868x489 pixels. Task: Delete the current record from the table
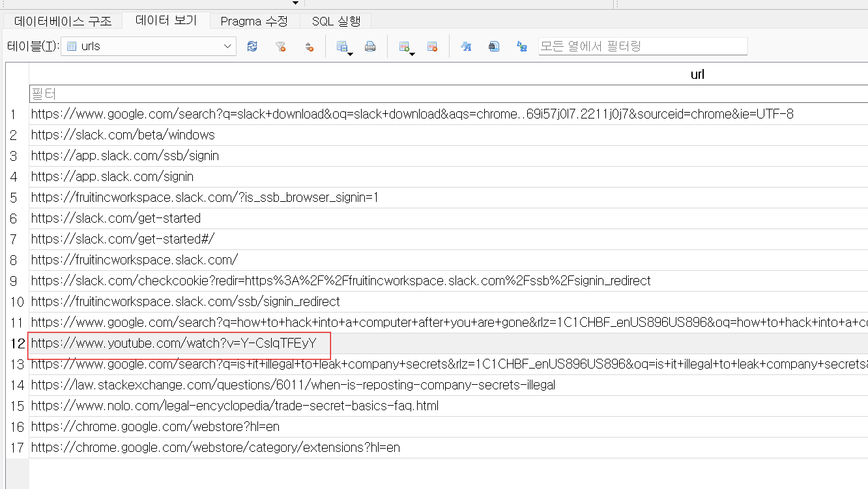[x=432, y=46]
